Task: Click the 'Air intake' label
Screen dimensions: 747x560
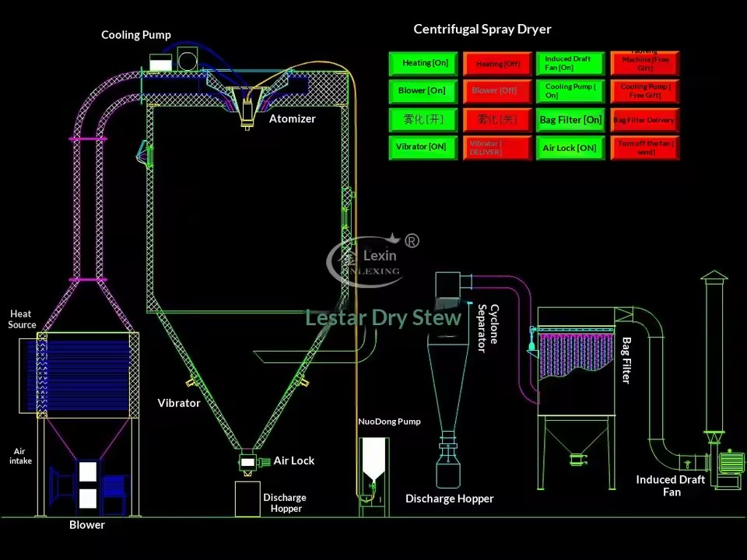Action: (20, 456)
